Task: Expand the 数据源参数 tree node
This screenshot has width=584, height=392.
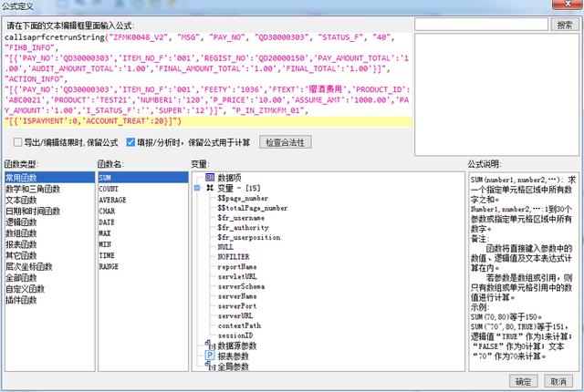Action: (206, 343)
